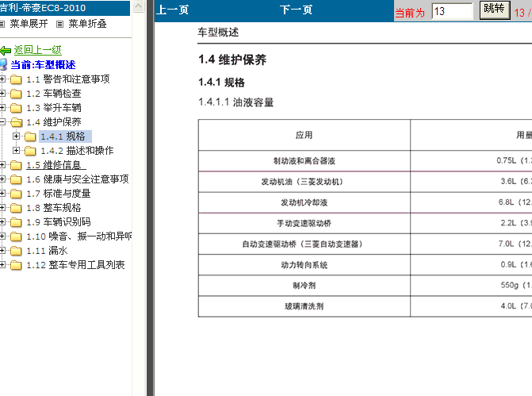Viewport: 532px width, 396px height.
Task: Expand the 1.5 维修信息 node
Action: pyautogui.click(x=2, y=165)
